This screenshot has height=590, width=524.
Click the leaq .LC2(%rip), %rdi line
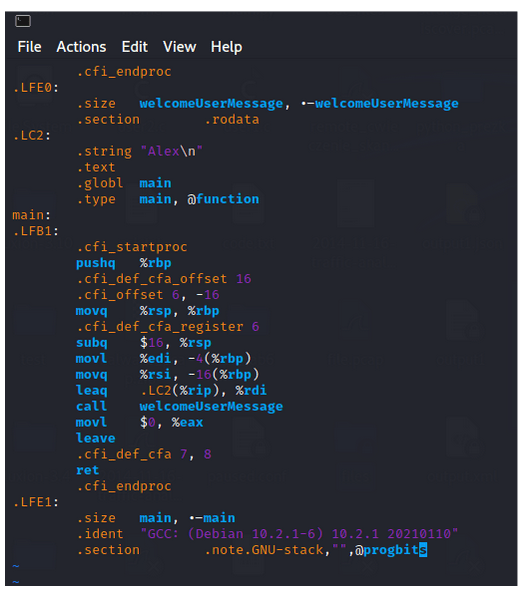(171, 391)
